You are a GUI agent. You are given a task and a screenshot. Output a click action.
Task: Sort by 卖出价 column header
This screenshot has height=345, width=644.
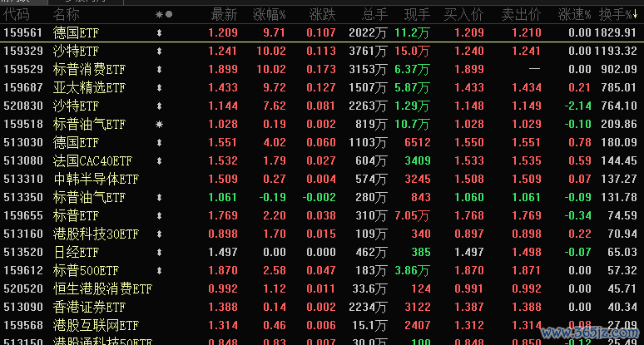pos(521,15)
